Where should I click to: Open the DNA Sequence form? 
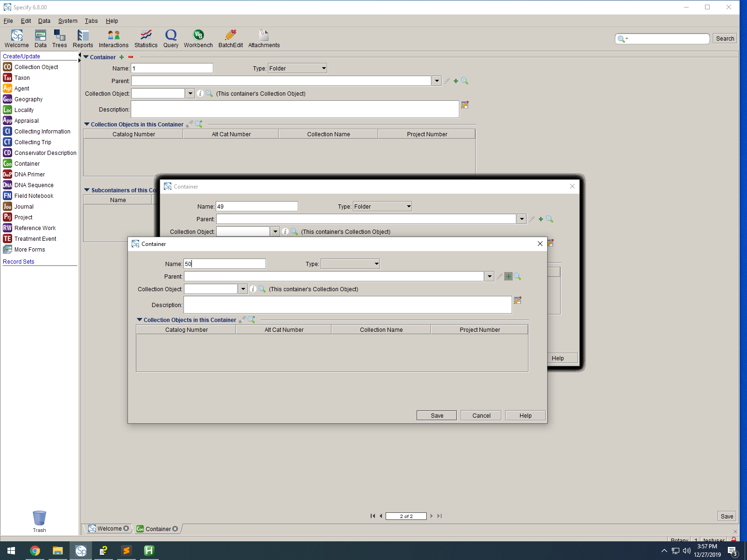[x=34, y=185]
